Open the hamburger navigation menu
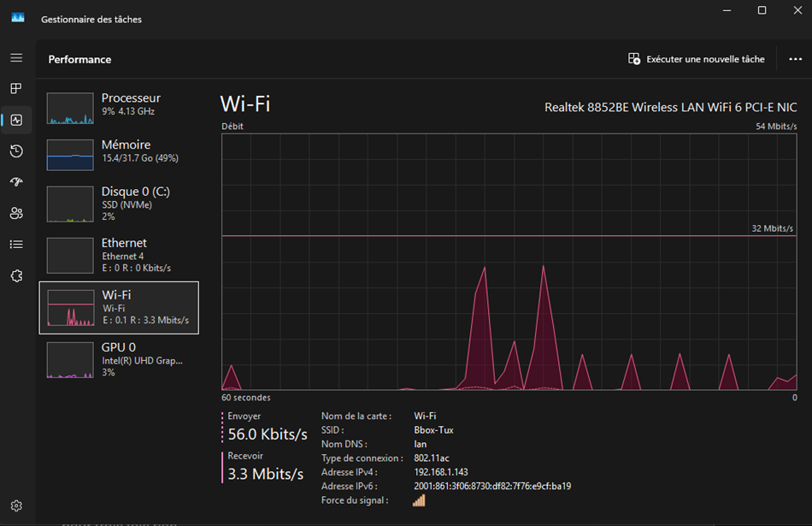The width and height of the screenshot is (812, 526). 16,58
